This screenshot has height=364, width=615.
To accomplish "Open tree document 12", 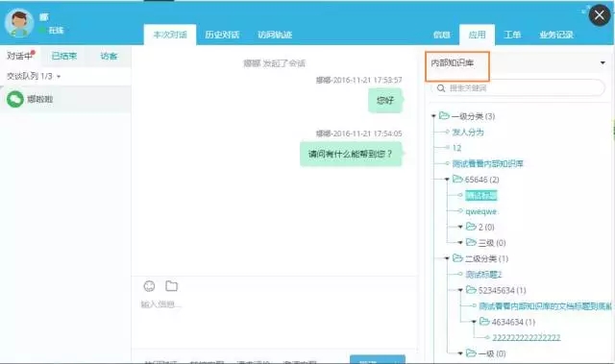I will (457, 148).
